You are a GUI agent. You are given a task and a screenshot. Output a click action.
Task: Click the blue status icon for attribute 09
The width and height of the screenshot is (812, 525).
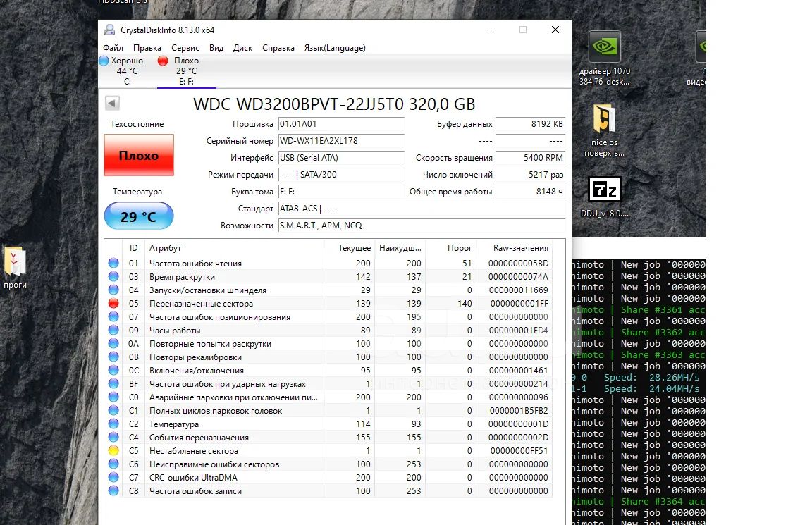click(113, 331)
